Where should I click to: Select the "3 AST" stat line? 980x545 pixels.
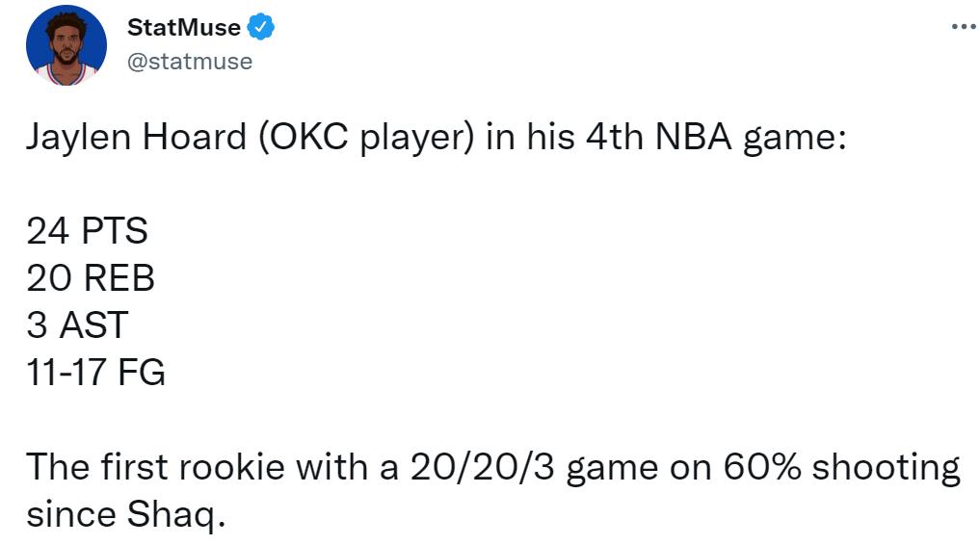tap(76, 324)
